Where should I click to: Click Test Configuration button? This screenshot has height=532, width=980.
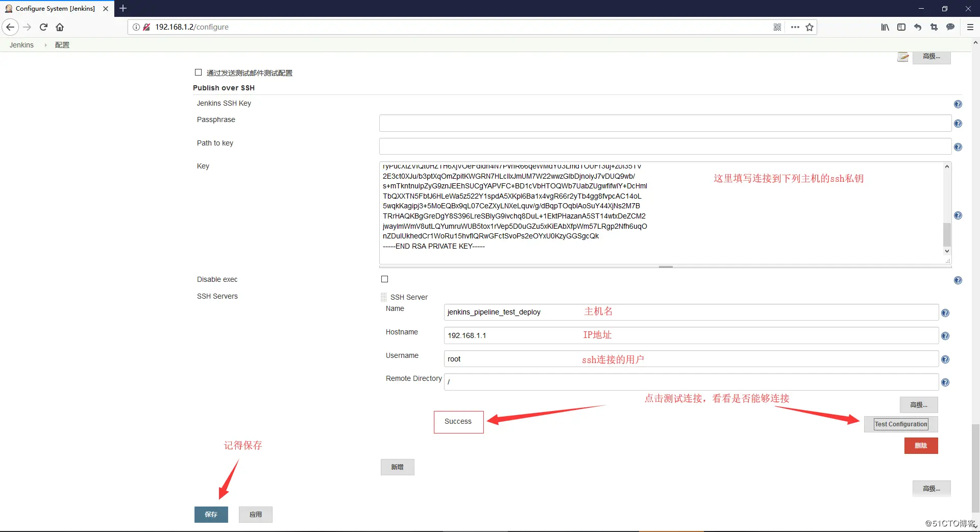coord(901,424)
